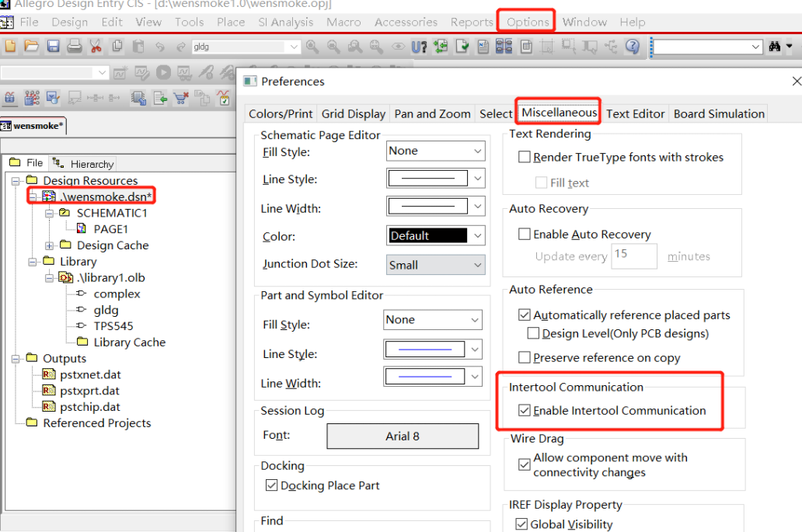Save the design with the floppy disk icon
802x532 pixels.
(x=53, y=47)
